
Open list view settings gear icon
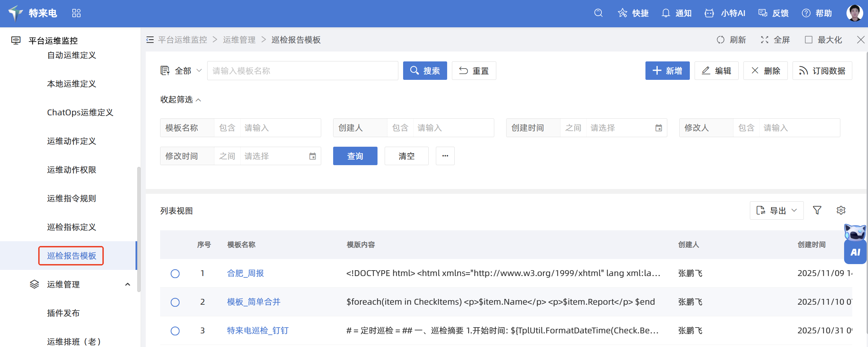pos(841,210)
